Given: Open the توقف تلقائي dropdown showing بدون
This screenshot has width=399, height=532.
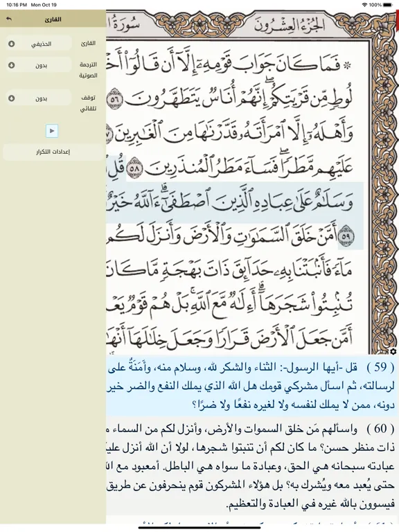Looking at the screenshot, I should pyautogui.click(x=38, y=98).
